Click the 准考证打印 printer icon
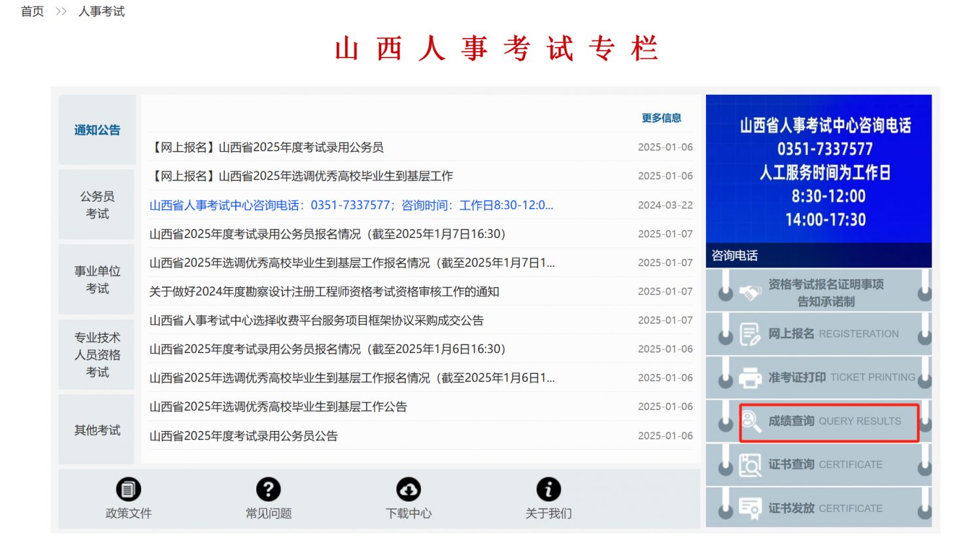The width and height of the screenshot is (980, 546). click(x=750, y=378)
